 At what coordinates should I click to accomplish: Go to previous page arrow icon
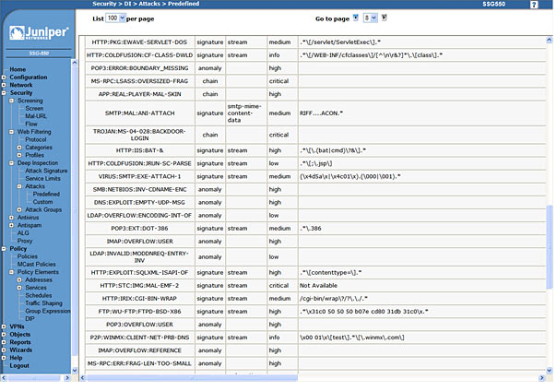coord(356,18)
